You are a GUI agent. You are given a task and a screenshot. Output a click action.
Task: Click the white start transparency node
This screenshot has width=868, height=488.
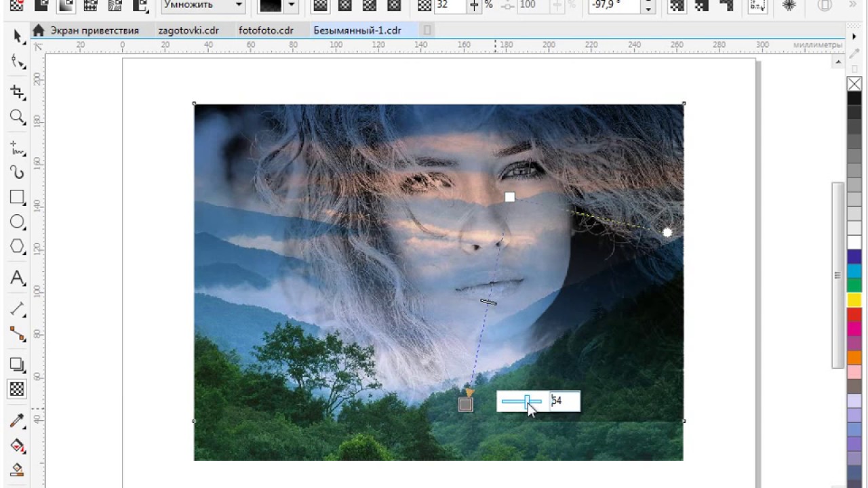tap(510, 197)
